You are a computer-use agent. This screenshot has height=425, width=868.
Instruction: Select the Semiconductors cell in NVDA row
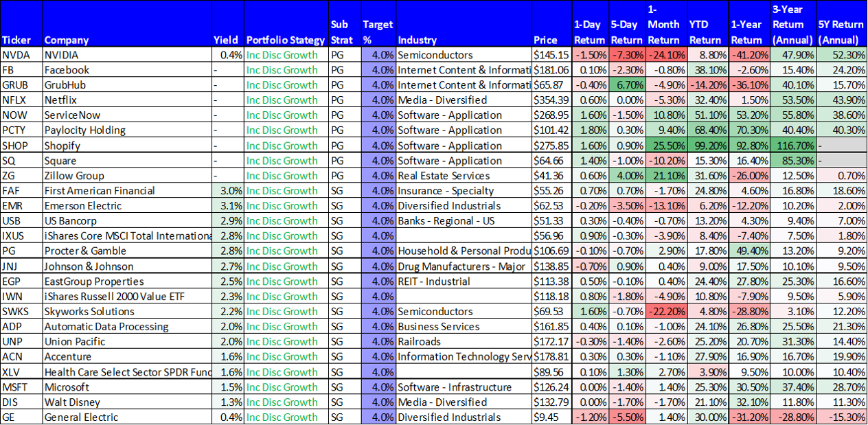[464, 55]
